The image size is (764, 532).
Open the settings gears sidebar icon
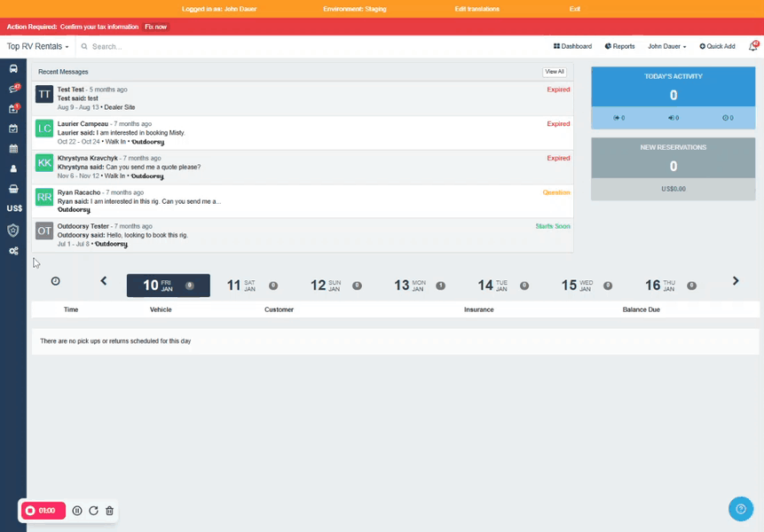pyautogui.click(x=13, y=251)
